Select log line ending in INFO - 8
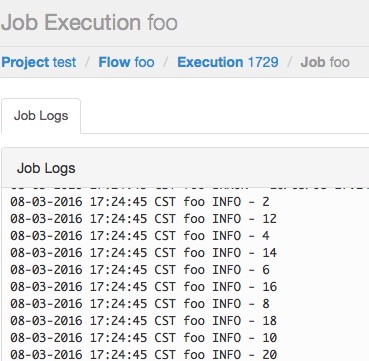This screenshot has height=361, width=369. coord(140,304)
